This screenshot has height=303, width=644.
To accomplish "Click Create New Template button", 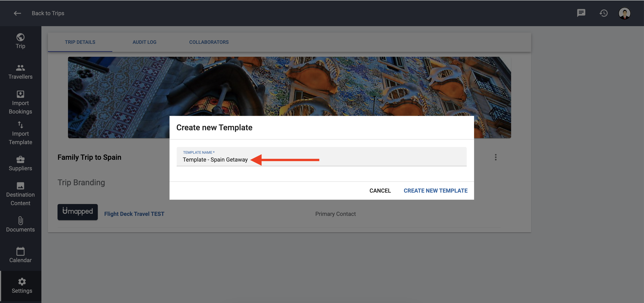I will 435,191.
